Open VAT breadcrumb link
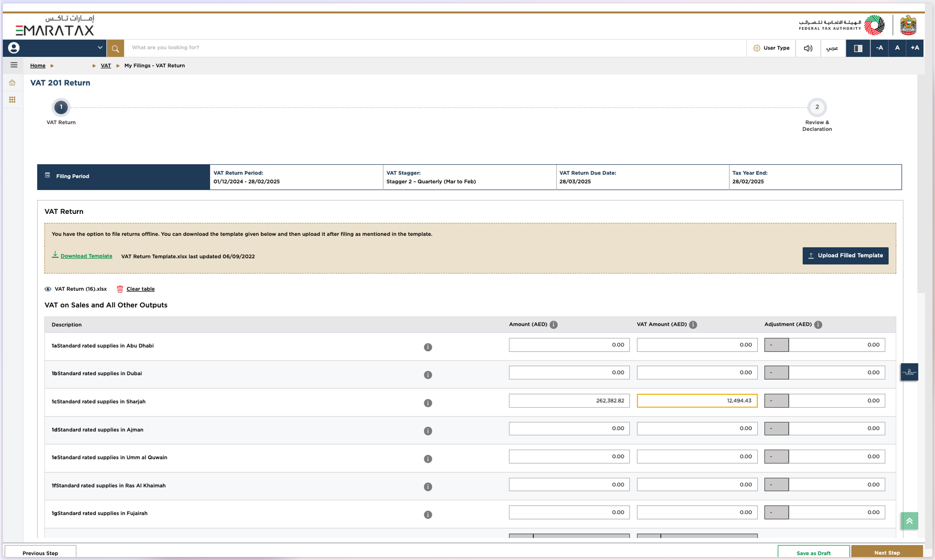The height and width of the screenshot is (560, 935). 106,66
